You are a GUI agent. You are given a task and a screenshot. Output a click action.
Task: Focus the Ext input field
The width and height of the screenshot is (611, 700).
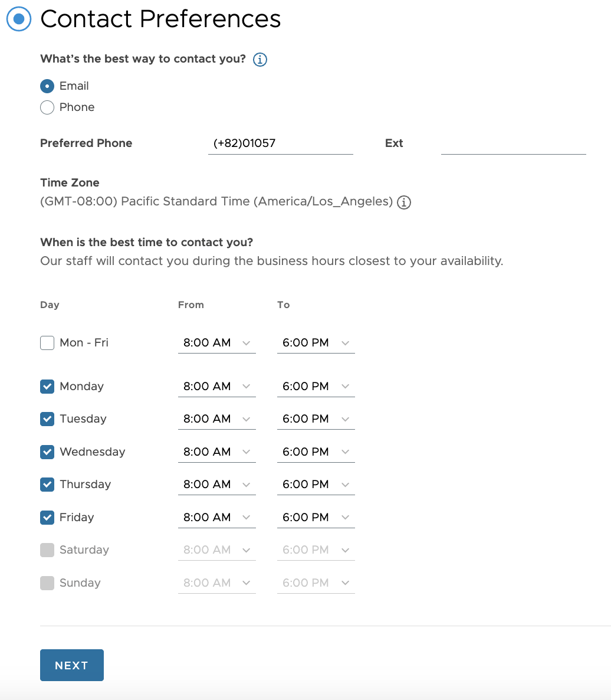[x=513, y=143]
